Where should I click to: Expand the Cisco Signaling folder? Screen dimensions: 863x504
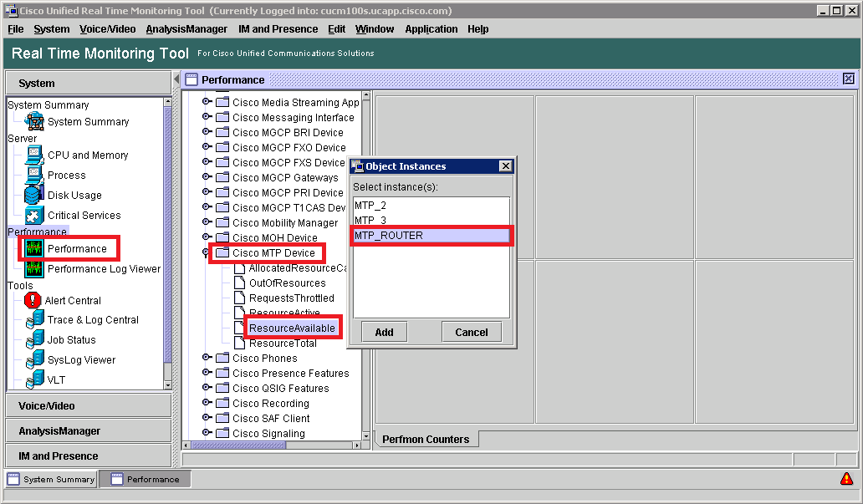(x=207, y=433)
